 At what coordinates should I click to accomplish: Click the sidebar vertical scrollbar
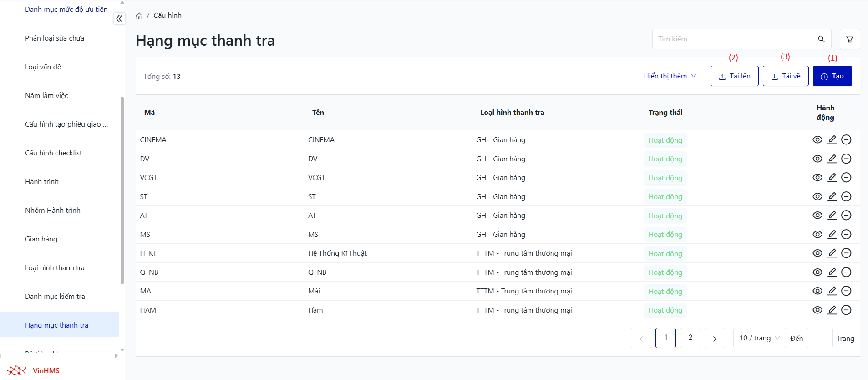pos(122,191)
